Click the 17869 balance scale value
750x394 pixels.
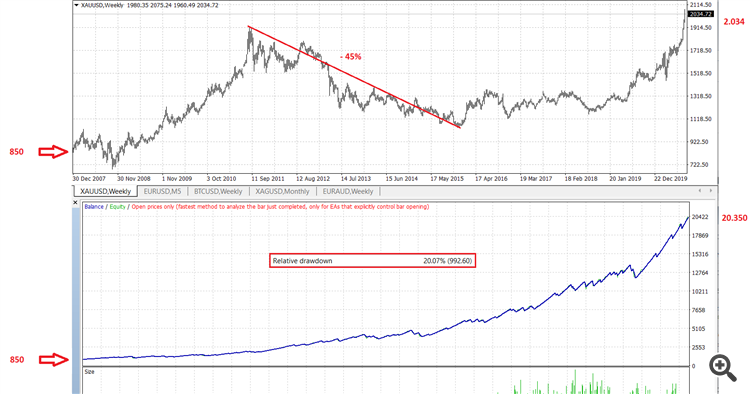tap(700, 236)
